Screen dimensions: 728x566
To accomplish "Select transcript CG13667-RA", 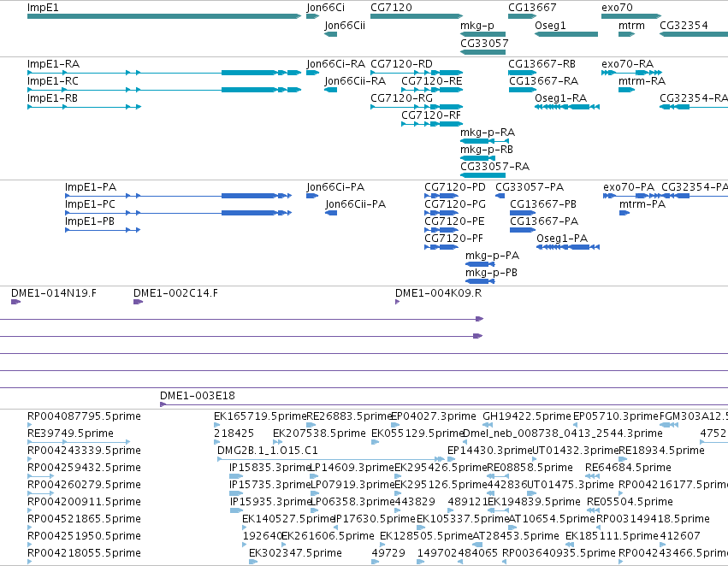I will (x=523, y=90).
